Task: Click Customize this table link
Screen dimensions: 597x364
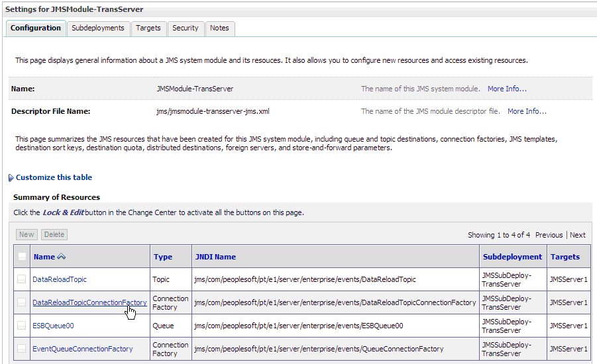Action: [x=54, y=177]
